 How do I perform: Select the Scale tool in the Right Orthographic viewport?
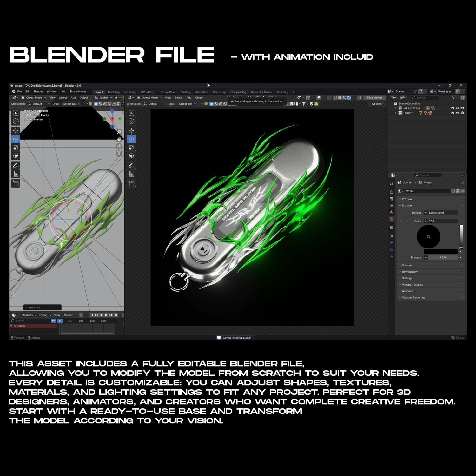[x=16, y=148]
